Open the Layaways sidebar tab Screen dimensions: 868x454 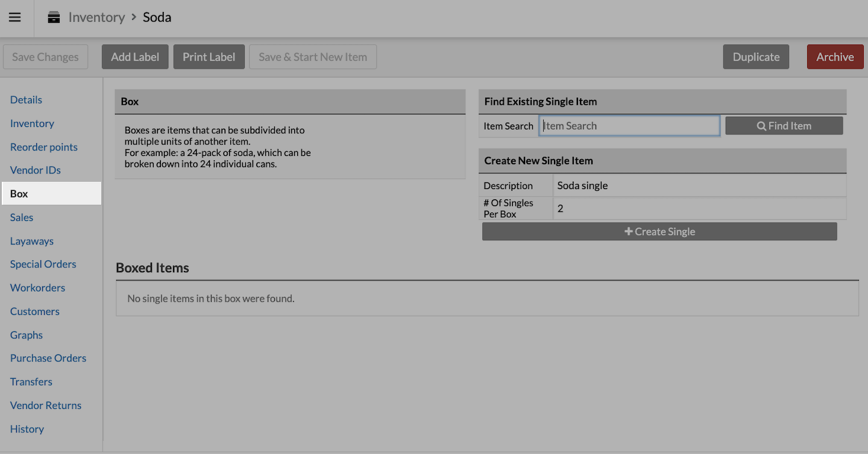tap(32, 241)
